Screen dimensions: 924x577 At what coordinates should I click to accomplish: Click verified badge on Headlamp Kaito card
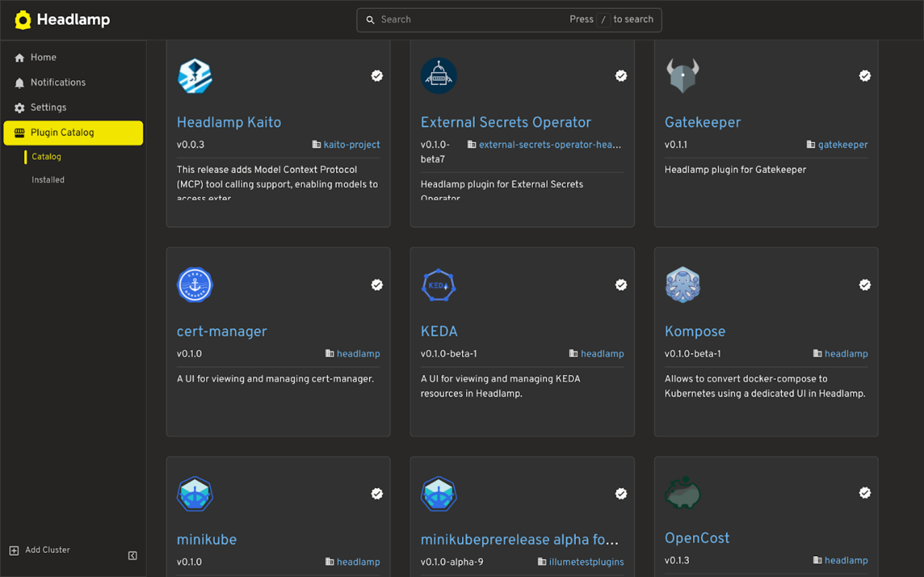pos(377,76)
